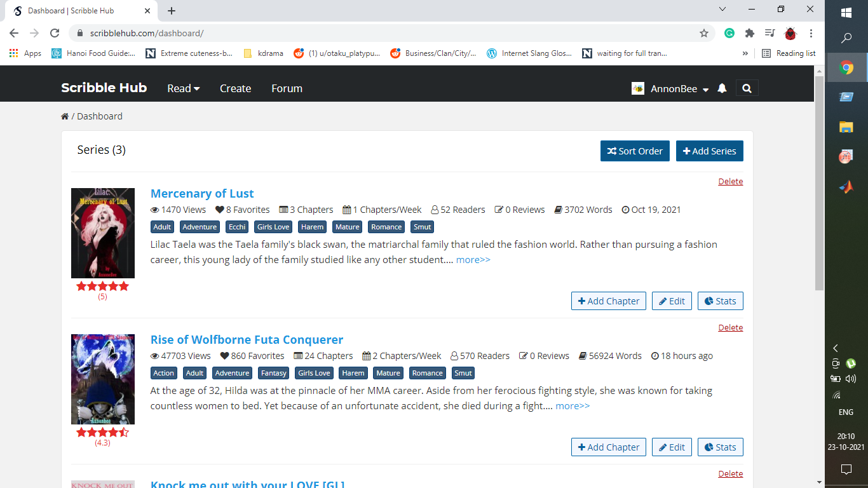Click the notification bell icon
Viewport: 868px width, 488px height.
pyautogui.click(x=722, y=88)
